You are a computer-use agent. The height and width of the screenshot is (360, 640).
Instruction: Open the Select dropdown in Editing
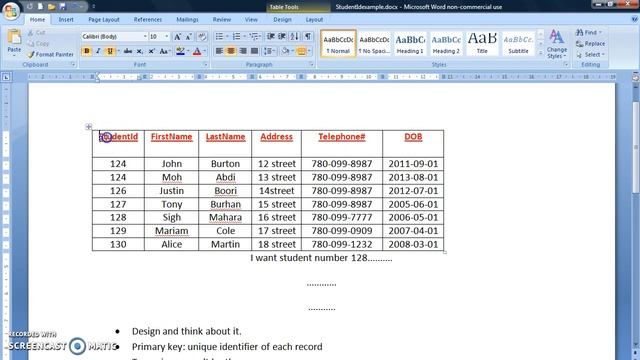[590, 54]
